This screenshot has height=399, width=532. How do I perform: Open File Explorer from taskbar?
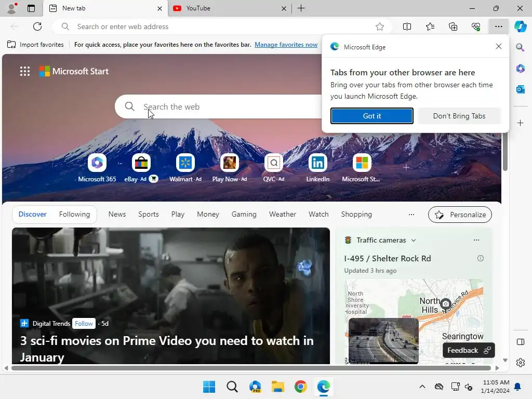click(x=278, y=387)
